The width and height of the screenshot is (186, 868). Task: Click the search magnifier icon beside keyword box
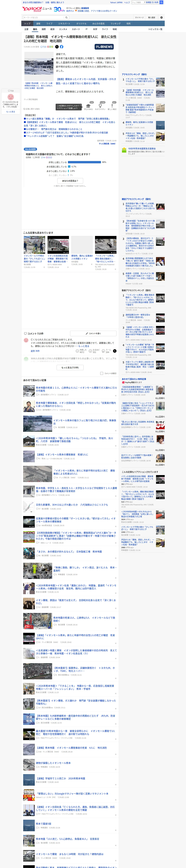[66, 18]
